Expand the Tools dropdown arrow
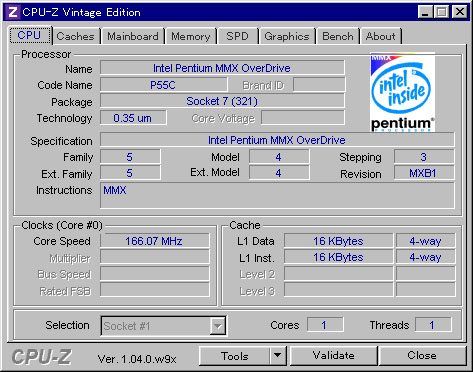The height and width of the screenshot is (372, 473). point(278,356)
